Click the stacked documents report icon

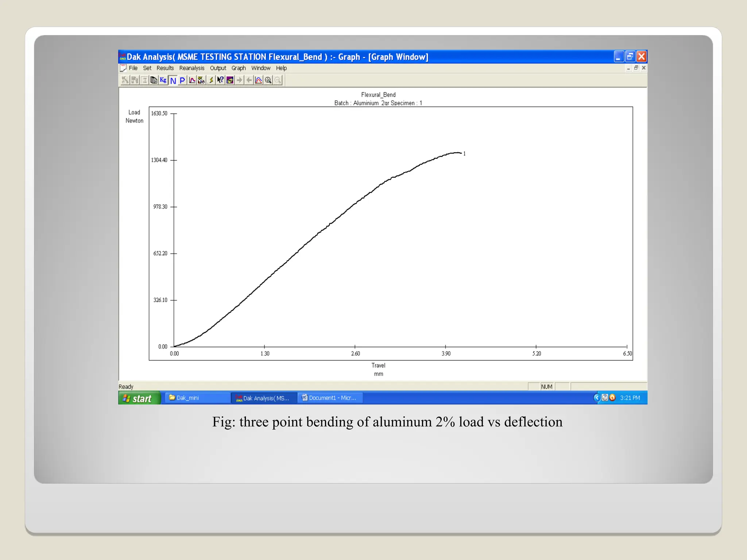(x=154, y=80)
